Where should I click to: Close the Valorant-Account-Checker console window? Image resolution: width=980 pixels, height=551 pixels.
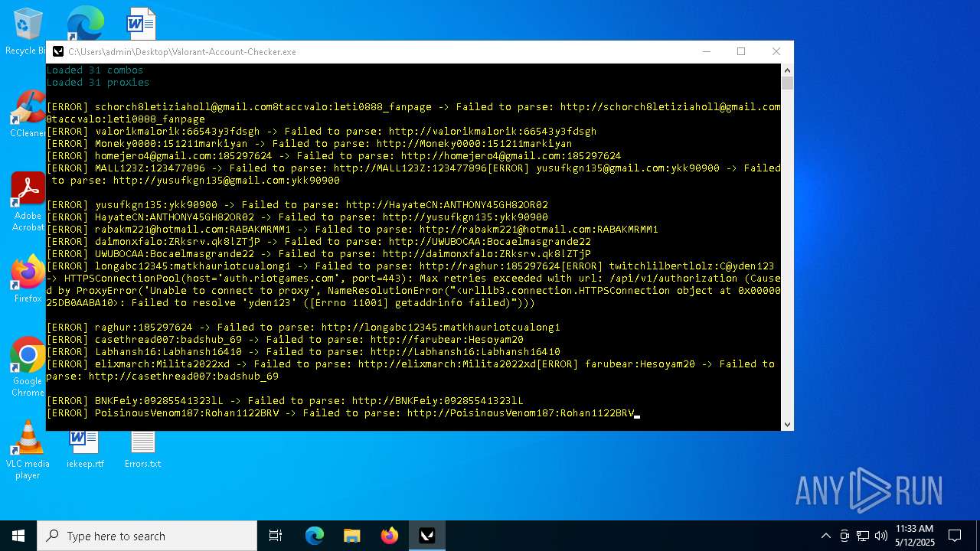coord(776,51)
